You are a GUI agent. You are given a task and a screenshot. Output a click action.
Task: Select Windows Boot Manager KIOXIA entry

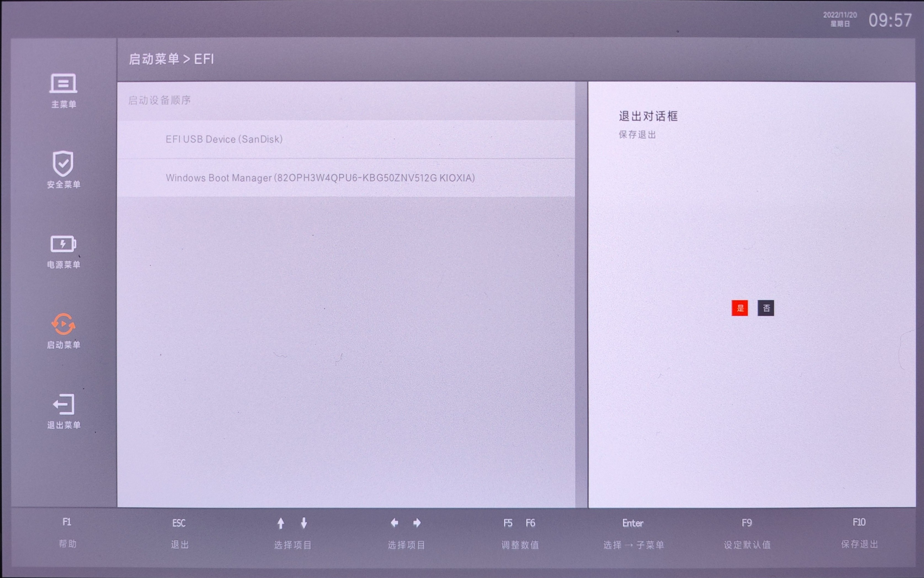point(346,178)
